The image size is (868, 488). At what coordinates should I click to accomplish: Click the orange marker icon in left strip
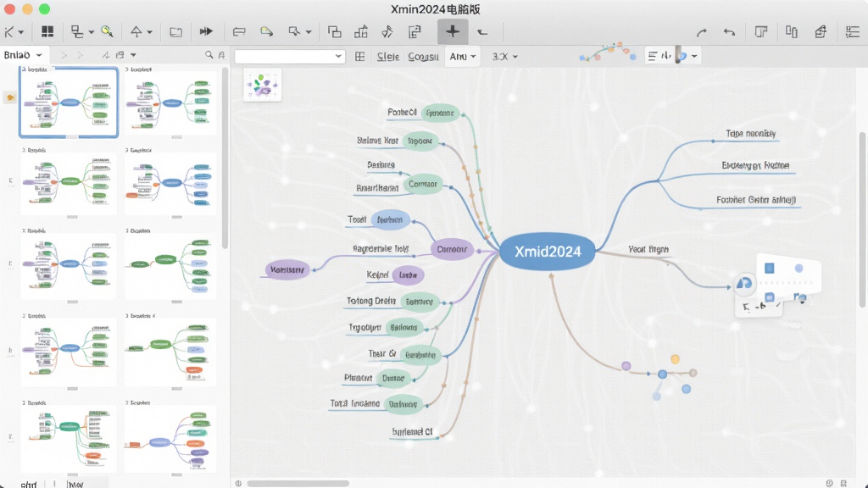[x=10, y=98]
